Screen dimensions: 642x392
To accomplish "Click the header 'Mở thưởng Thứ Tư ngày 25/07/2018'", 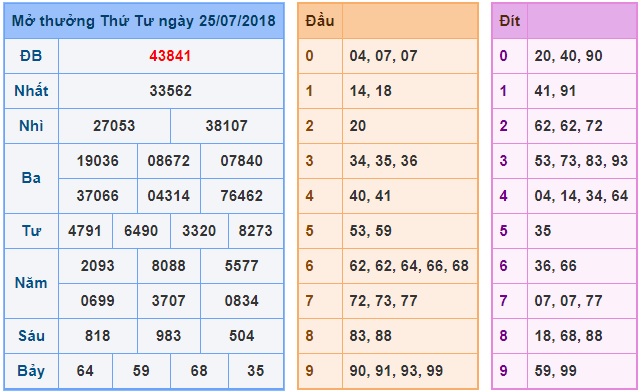I will (144, 21).
